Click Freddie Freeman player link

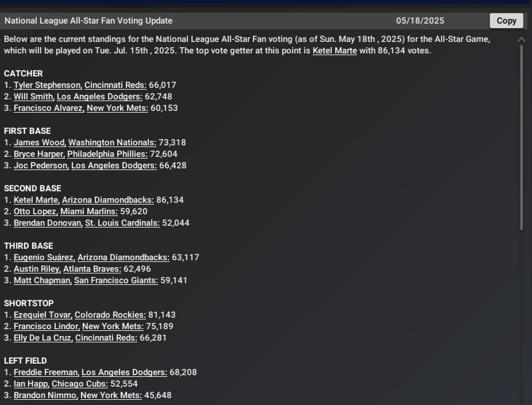coord(47,372)
